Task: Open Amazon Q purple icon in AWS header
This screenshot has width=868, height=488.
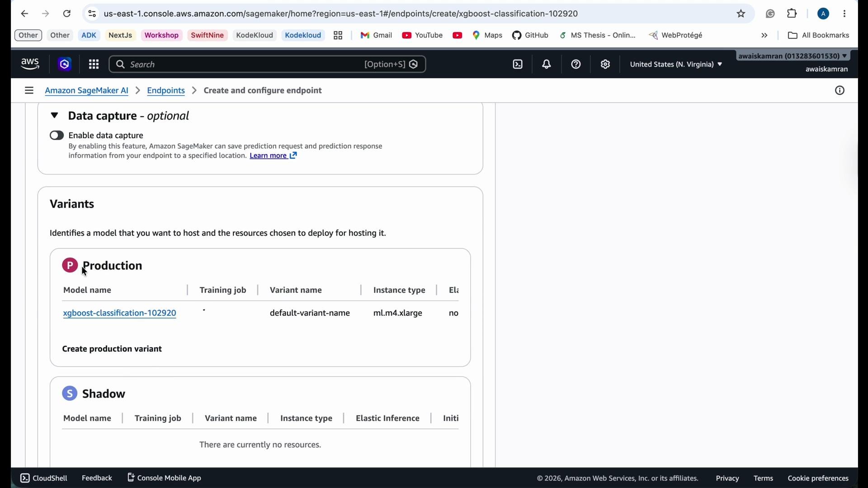Action: pos(65,65)
